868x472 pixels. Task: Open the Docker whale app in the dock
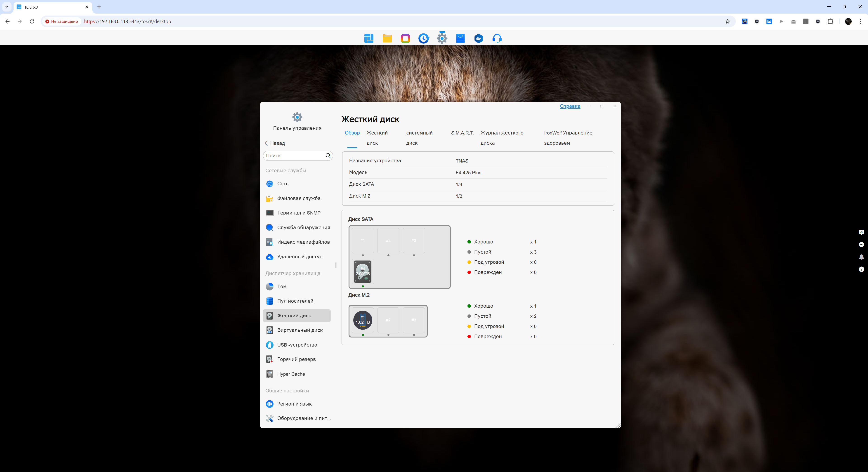coord(479,38)
